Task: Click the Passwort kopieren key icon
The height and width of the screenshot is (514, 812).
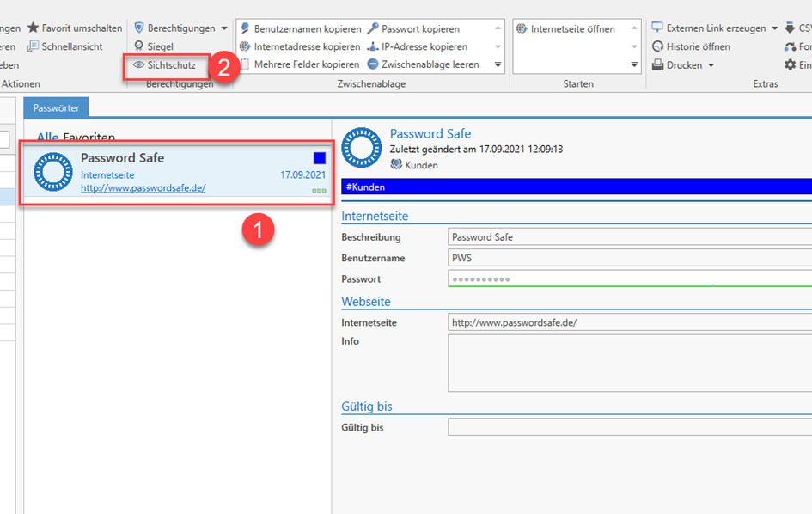Action: click(373, 28)
